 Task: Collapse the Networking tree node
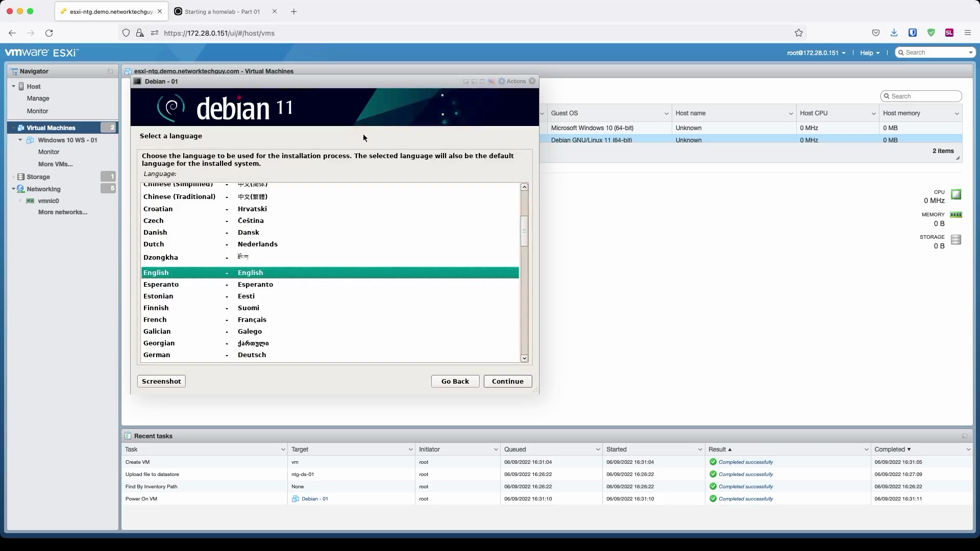(x=13, y=189)
